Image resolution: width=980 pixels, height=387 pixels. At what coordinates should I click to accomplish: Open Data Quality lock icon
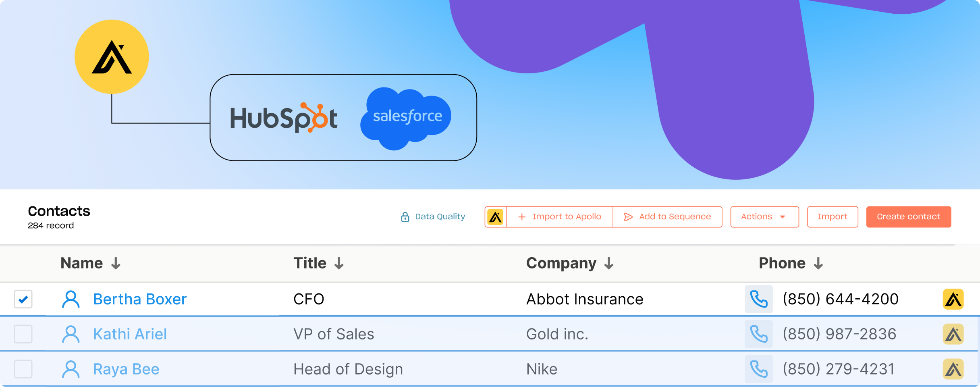coord(405,217)
